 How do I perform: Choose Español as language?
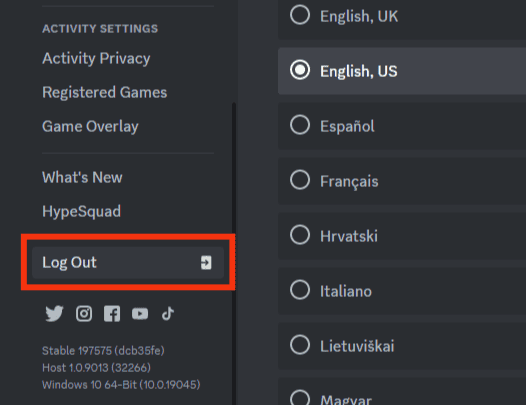(402, 126)
